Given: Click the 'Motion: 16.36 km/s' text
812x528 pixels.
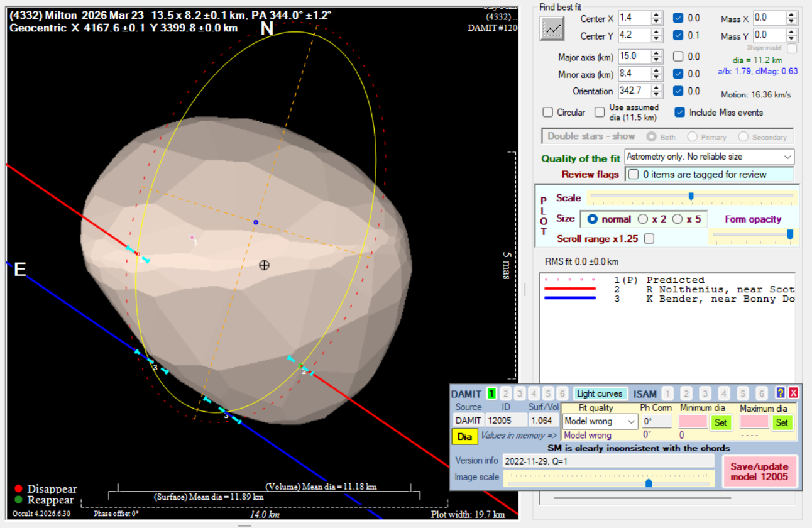Looking at the screenshot, I should click(755, 95).
